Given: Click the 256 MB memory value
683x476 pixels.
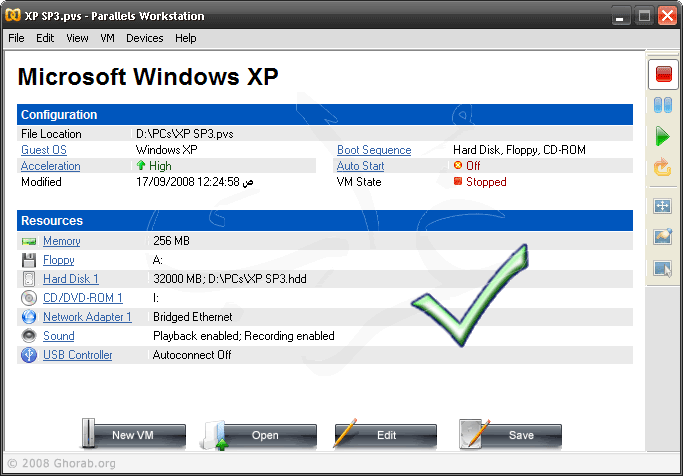Looking at the screenshot, I should [x=172, y=241].
